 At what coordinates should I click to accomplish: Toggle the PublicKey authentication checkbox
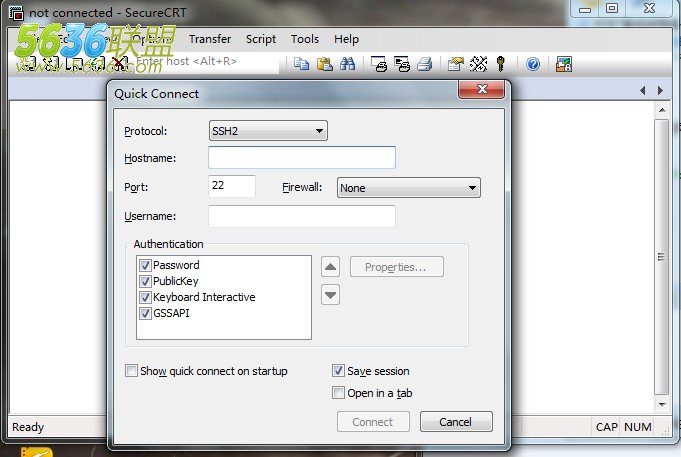click(145, 281)
